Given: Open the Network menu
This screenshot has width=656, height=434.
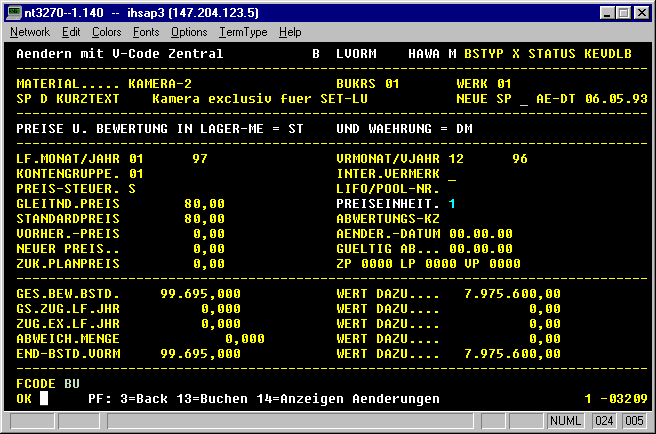Looking at the screenshot, I should (x=30, y=32).
